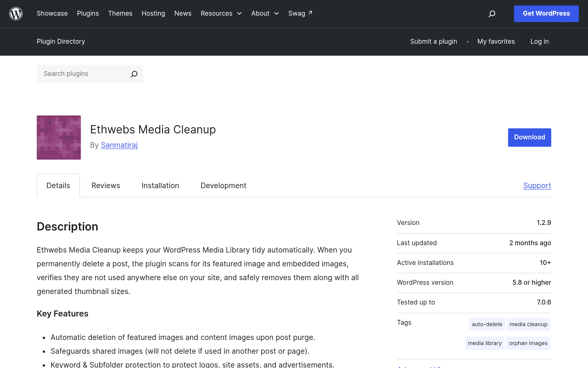Open the Plugin Directory link
This screenshot has height=368, width=588.
coord(61,41)
